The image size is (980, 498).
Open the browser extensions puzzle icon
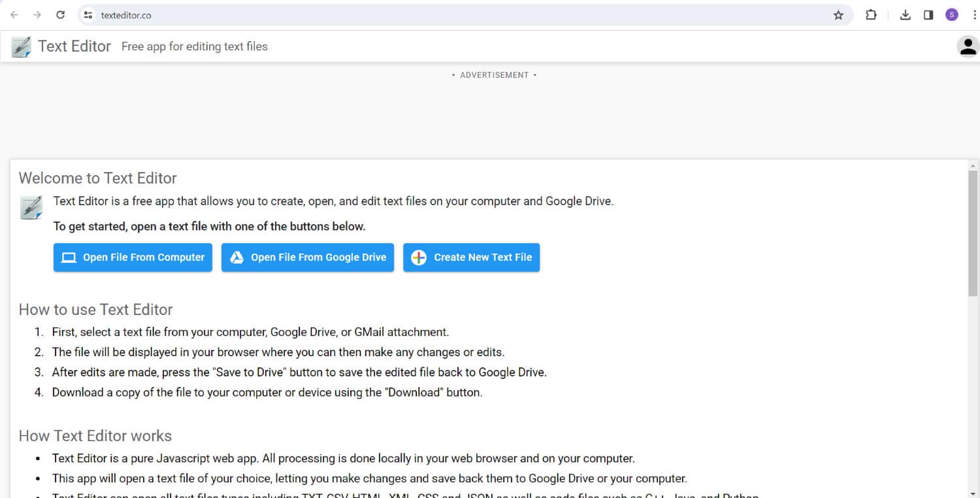pyautogui.click(x=871, y=15)
